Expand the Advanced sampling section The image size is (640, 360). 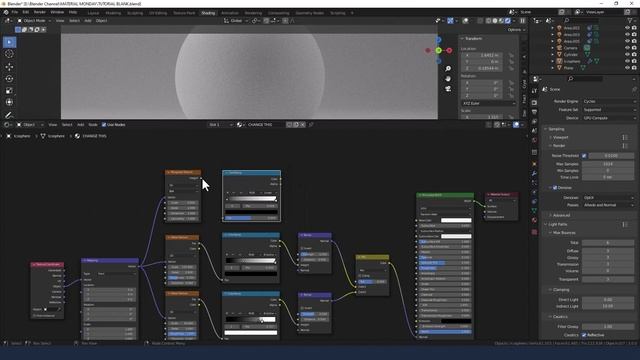point(561,215)
